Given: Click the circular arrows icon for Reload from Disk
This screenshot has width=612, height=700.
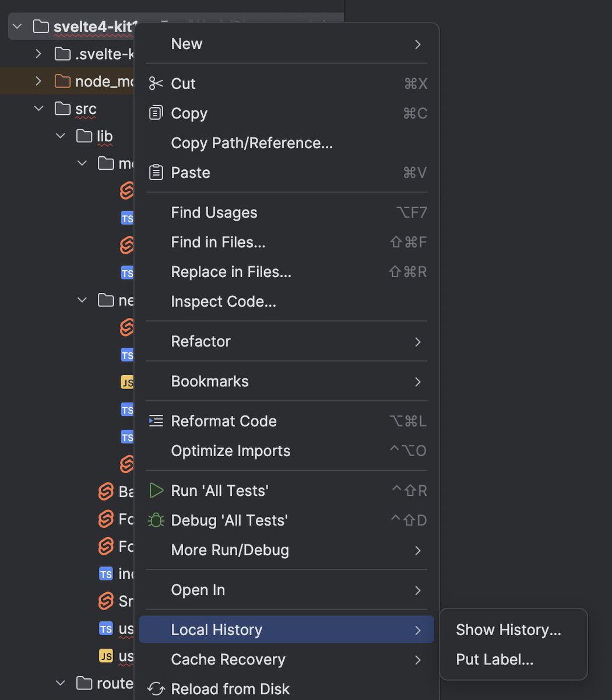Looking at the screenshot, I should click(156, 688).
